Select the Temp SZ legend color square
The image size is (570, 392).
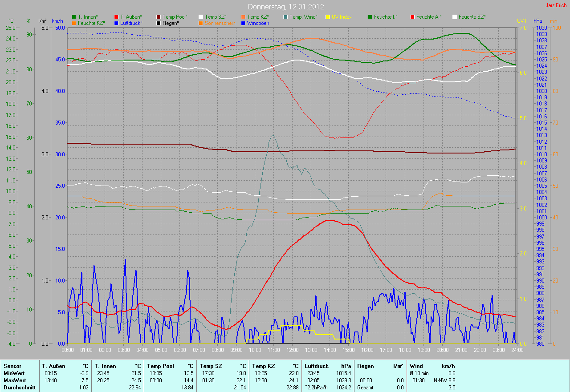pos(201,17)
